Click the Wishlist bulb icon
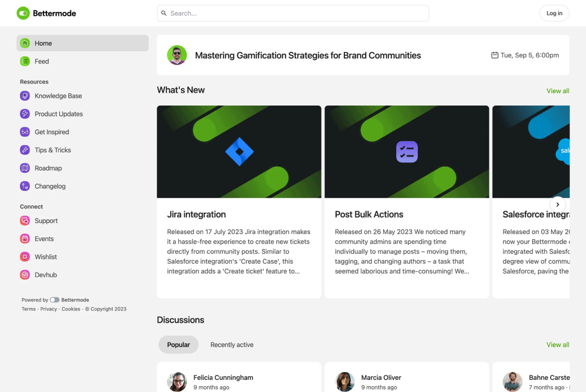 coord(25,257)
